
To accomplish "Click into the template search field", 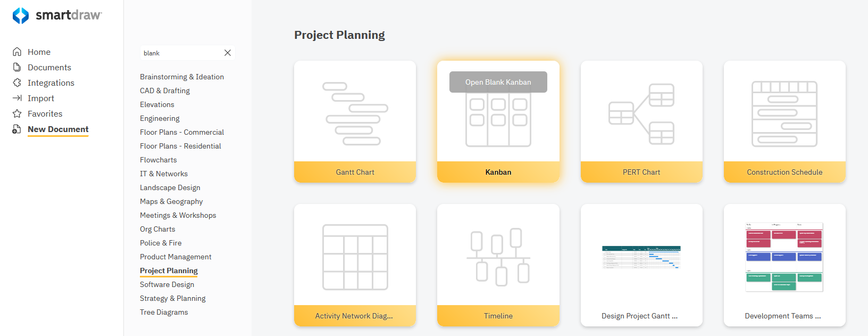I will 181,53.
